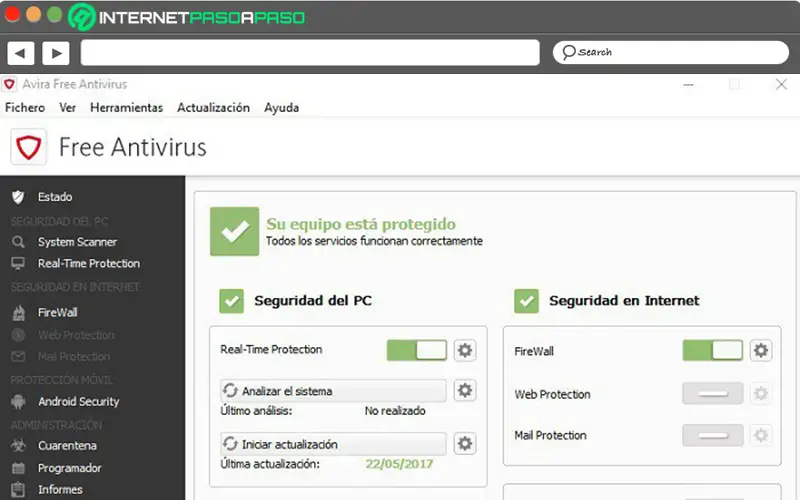The image size is (800, 500).
Task: Toggle the Real-Time Protection switch
Action: (417, 351)
